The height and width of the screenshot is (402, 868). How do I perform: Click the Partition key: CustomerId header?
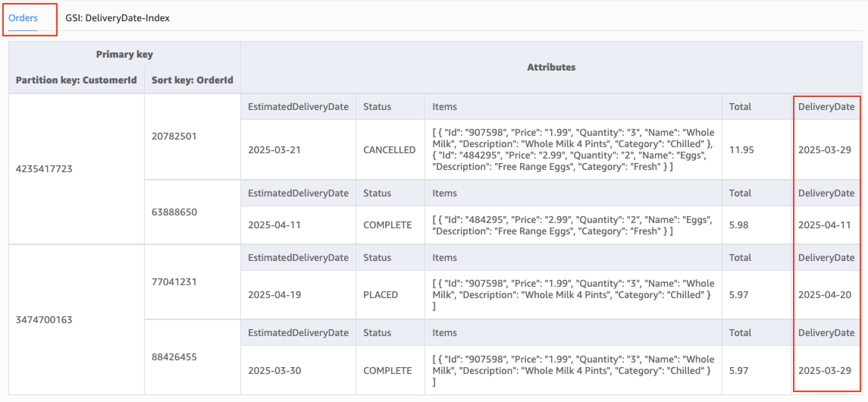[76, 80]
